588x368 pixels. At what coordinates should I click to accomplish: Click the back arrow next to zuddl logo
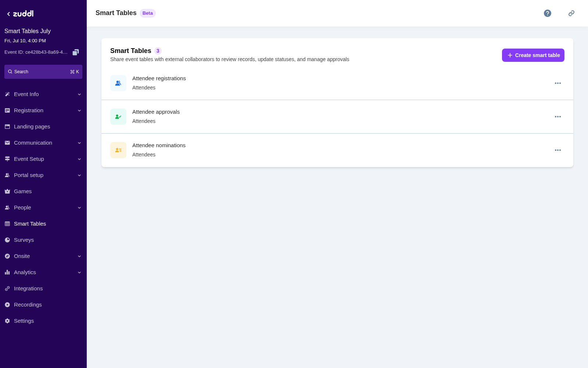coord(8,14)
